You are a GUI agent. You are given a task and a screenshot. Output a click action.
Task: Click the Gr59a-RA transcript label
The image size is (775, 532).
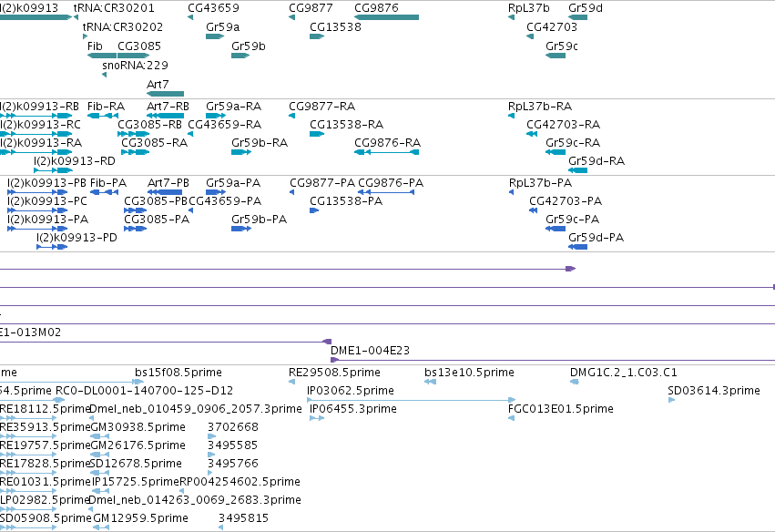pos(234,107)
